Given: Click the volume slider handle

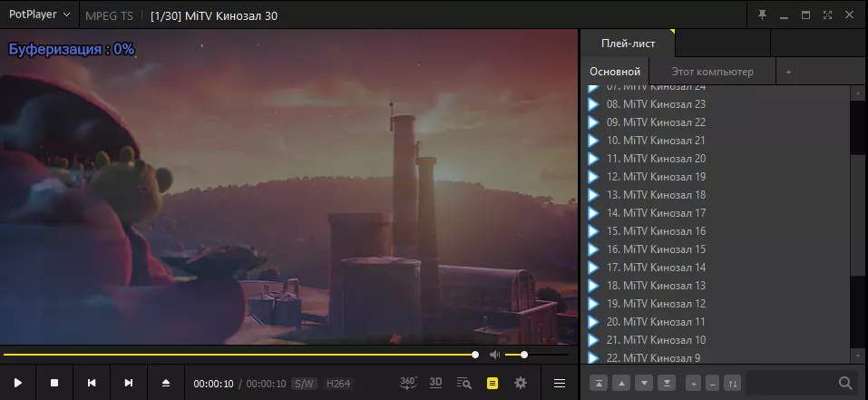Looking at the screenshot, I should pyautogui.click(x=524, y=355).
